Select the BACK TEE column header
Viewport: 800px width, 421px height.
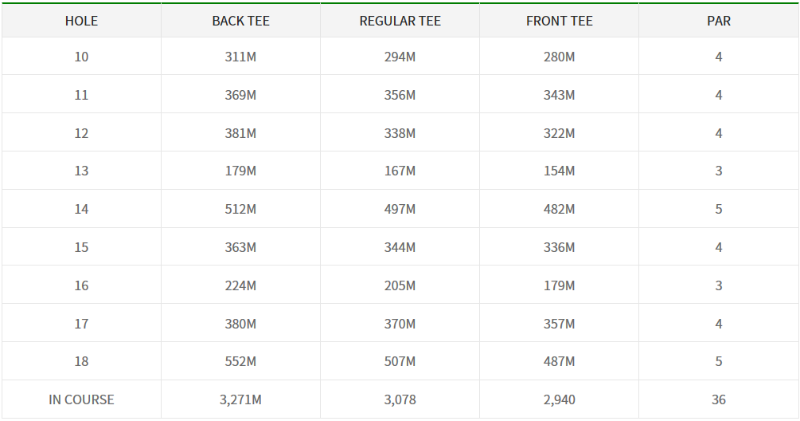240,21
